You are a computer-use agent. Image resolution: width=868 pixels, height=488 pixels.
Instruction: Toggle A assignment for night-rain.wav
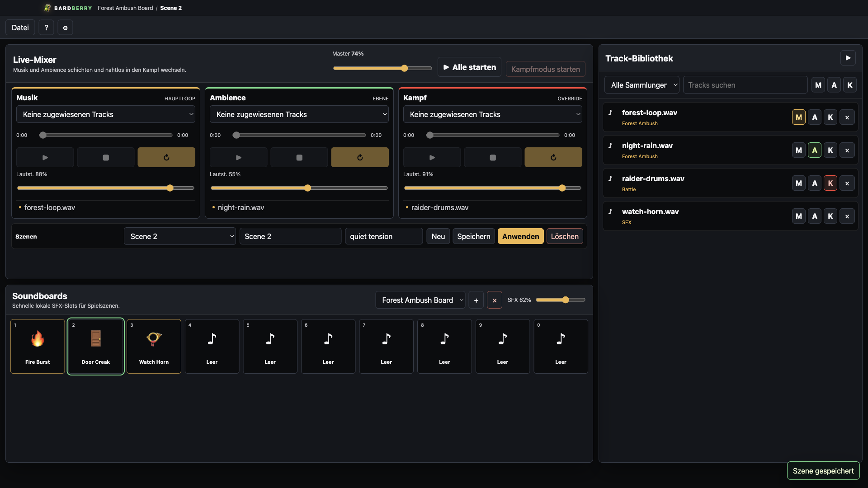[x=815, y=150]
